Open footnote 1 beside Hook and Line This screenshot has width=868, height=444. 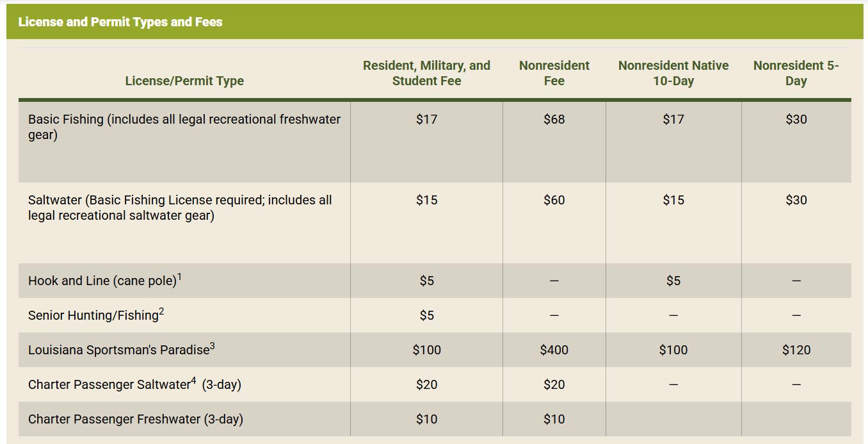pyautogui.click(x=180, y=277)
